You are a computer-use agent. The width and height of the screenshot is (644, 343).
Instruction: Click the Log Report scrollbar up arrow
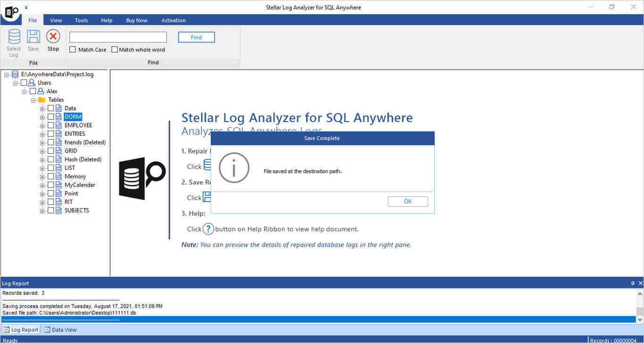640,293
